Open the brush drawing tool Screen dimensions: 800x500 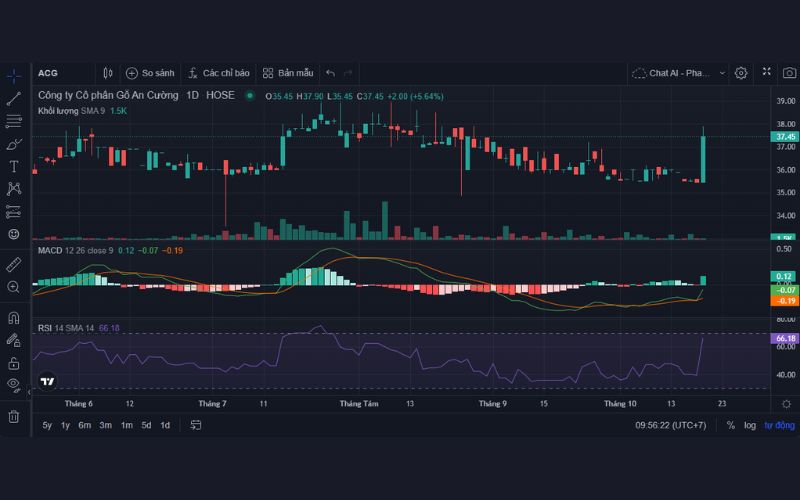coord(14,144)
